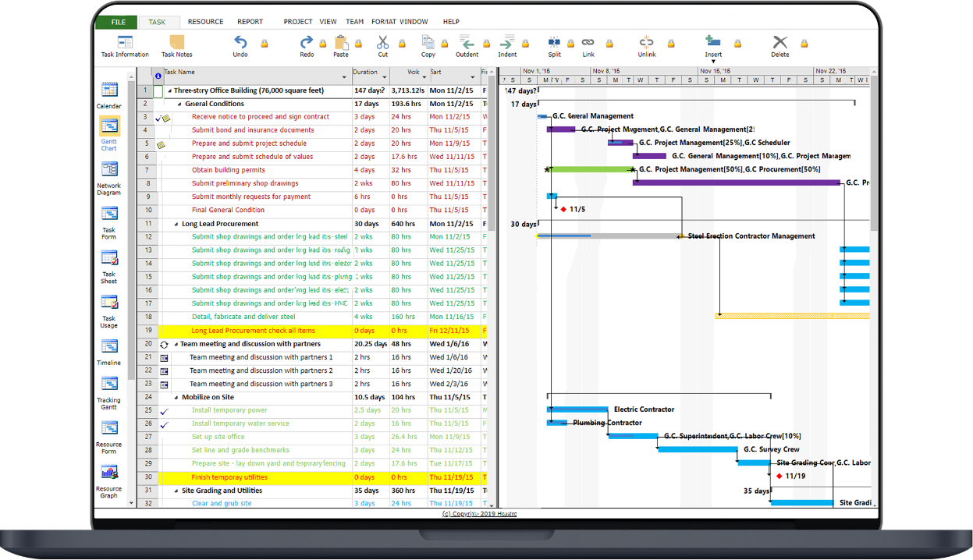973x560 pixels.
Task: Open the Insert dropdown arrow
Action: (x=712, y=62)
